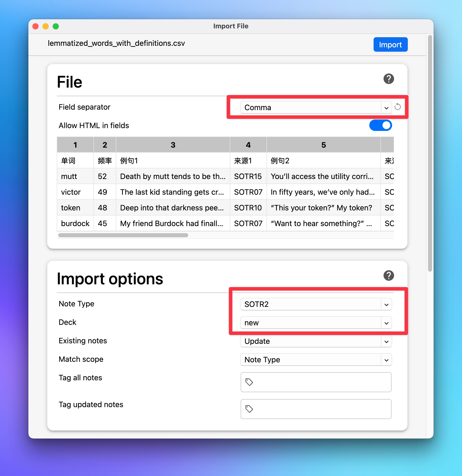Click the 'SOTR15' source cell
462x476 pixels.
pyautogui.click(x=248, y=176)
